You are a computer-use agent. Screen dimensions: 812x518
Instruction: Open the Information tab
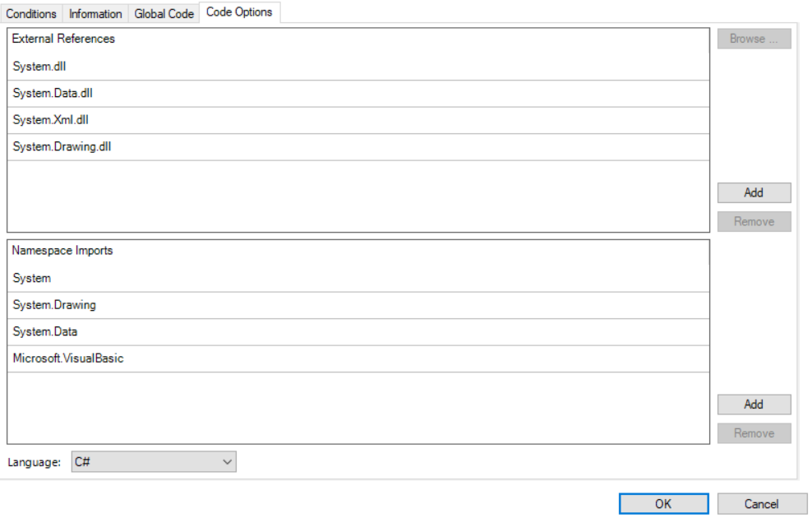point(95,14)
